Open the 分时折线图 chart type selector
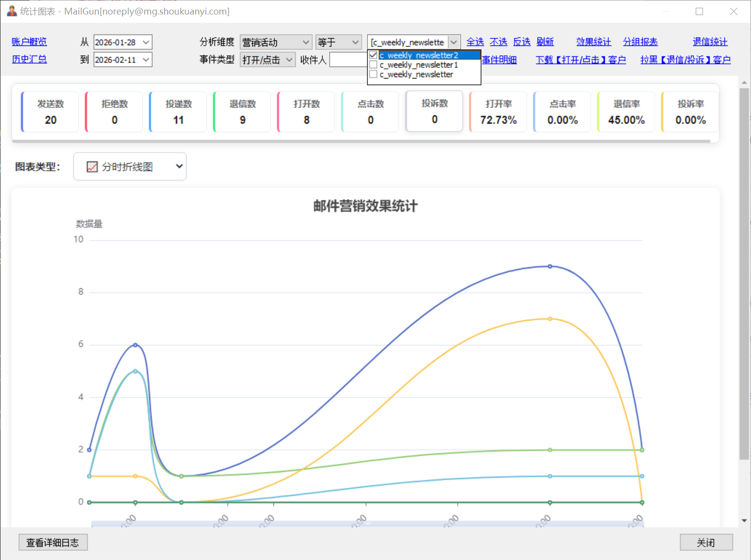 [130, 167]
